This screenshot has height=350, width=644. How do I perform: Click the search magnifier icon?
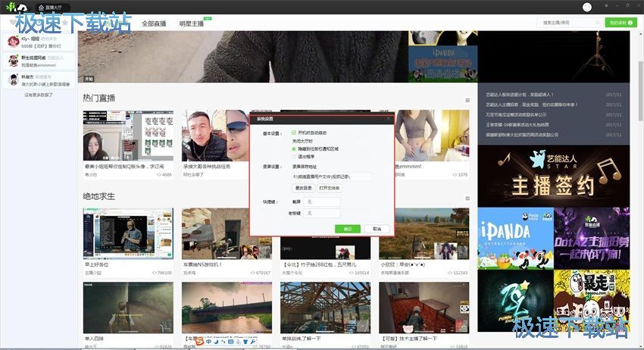click(598, 23)
